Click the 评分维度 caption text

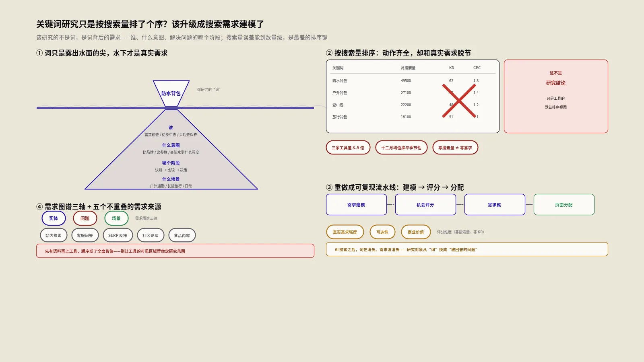[x=461, y=232]
